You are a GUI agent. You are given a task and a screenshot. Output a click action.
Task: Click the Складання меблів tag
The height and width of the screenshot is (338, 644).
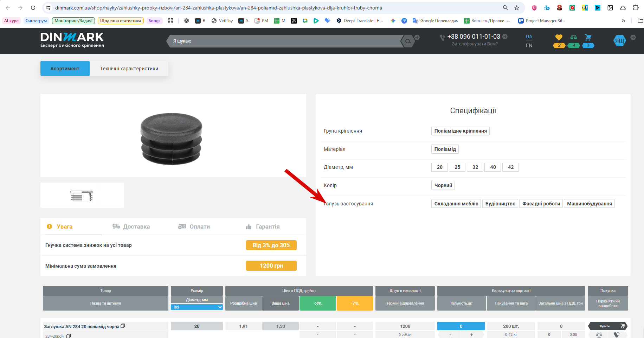456,204
